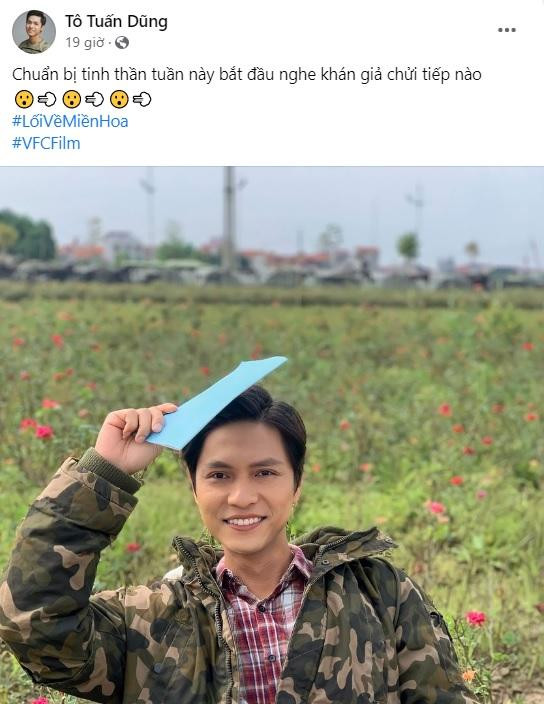This screenshot has height=704, width=544.
Task: Click the utility pole in photo background
Action: coord(229,219)
